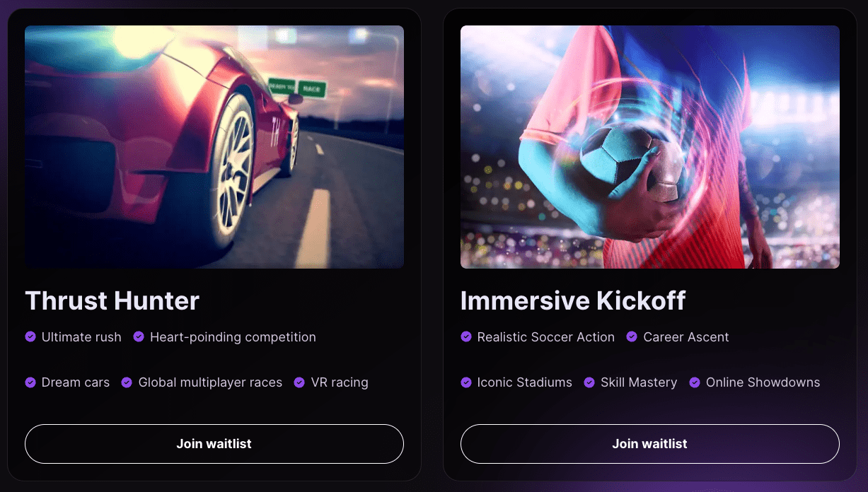
Task: Click the check icon next to Iconic Stadiums
Action: coord(466,382)
